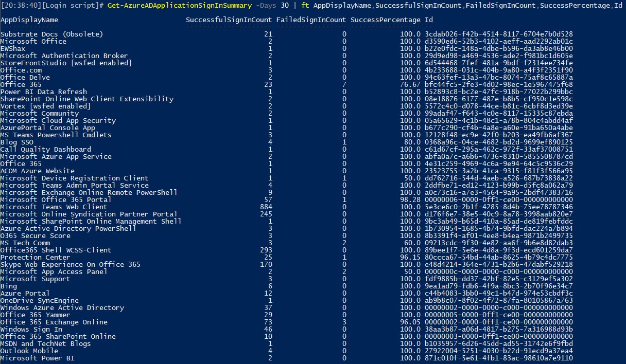Select Id 3cdab026-f42b-4514-8117-6704e7b0d528

(x=499, y=34)
